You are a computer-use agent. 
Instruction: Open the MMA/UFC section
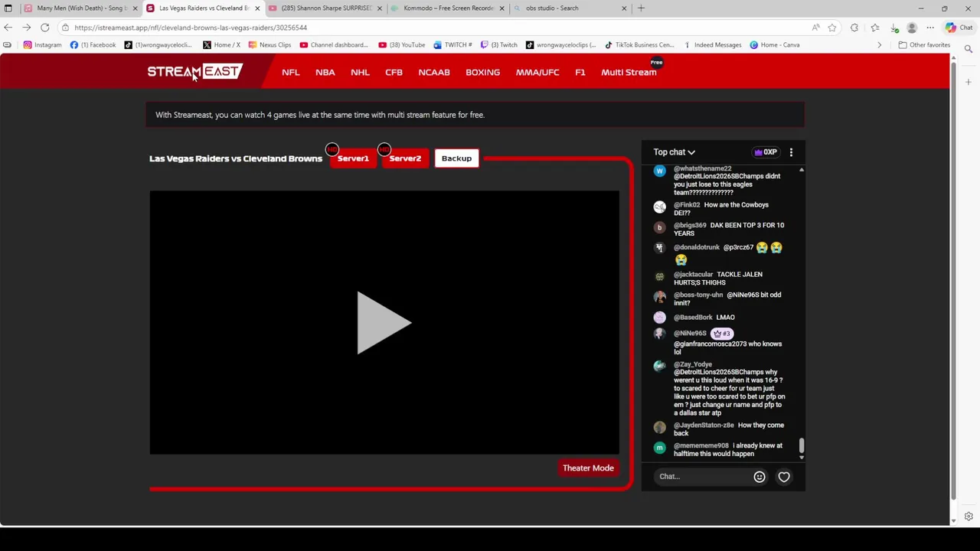(537, 72)
